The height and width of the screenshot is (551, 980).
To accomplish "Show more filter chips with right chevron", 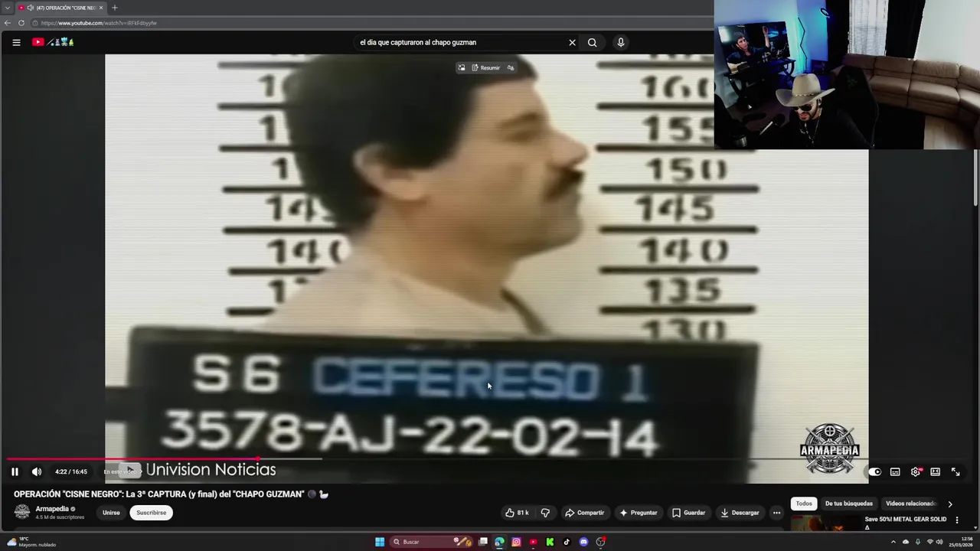I will coord(950,504).
